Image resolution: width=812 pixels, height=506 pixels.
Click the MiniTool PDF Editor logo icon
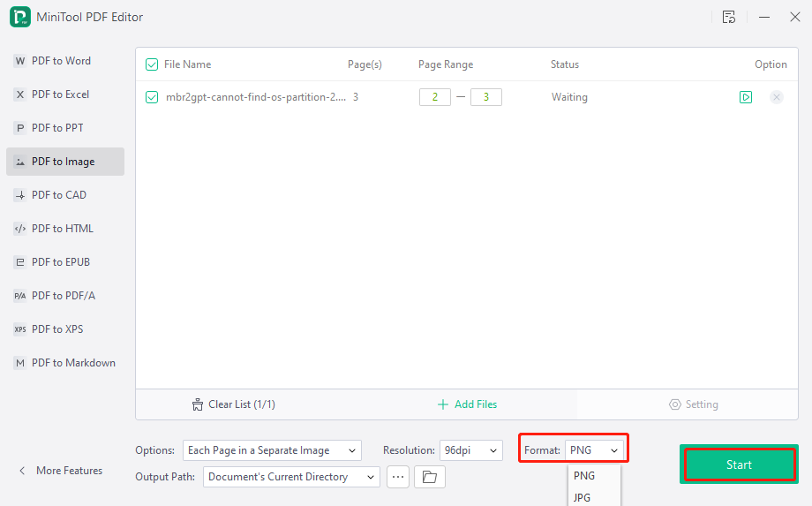(19, 17)
